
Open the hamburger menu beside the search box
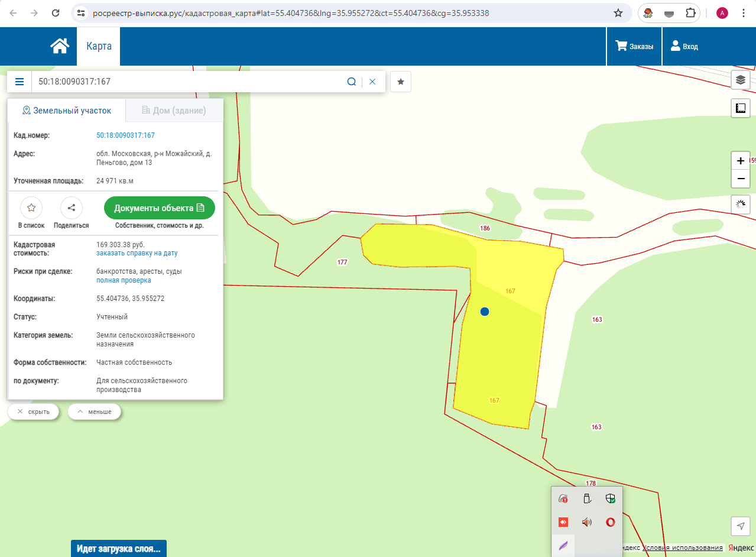(20, 82)
